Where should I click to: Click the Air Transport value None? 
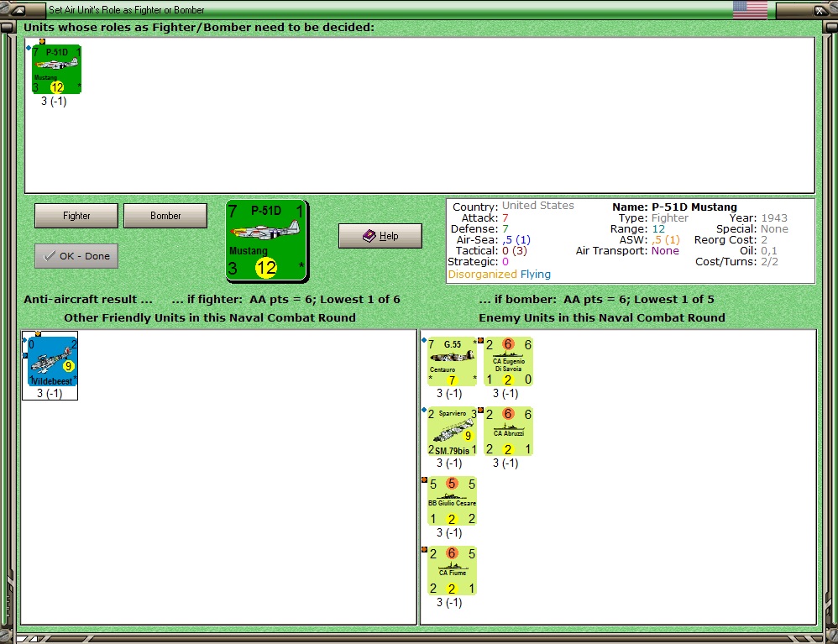tap(665, 251)
